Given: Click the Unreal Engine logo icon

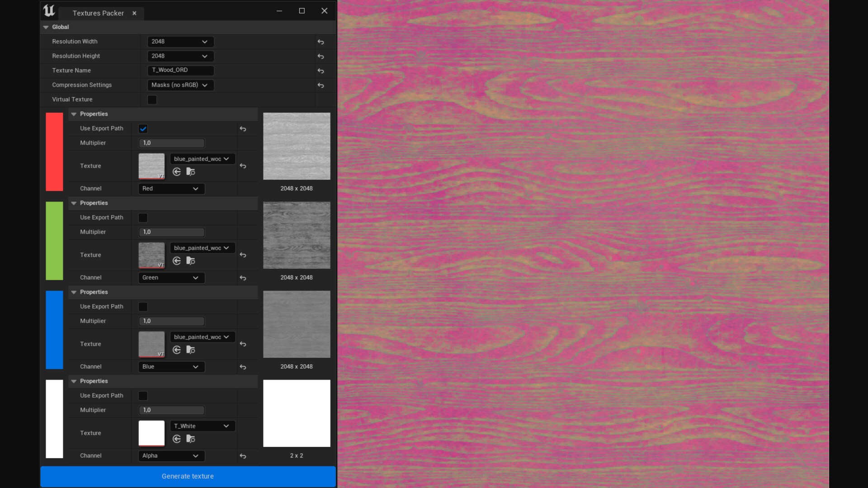Looking at the screenshot, I should [48, 10].
